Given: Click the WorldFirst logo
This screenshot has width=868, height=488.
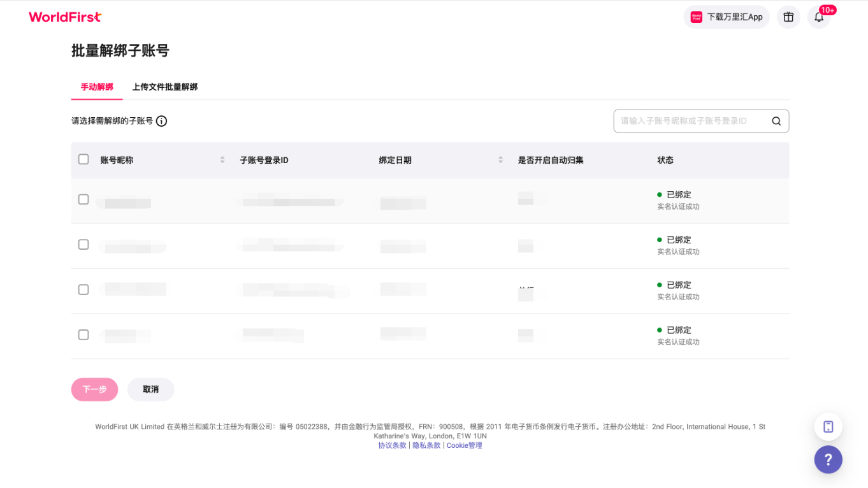Looking at the screenshot, I should tap(65, 17).
